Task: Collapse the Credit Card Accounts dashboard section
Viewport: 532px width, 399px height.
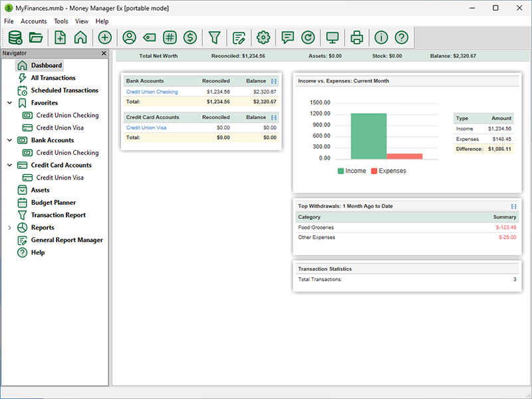Action: click(274, 118)
